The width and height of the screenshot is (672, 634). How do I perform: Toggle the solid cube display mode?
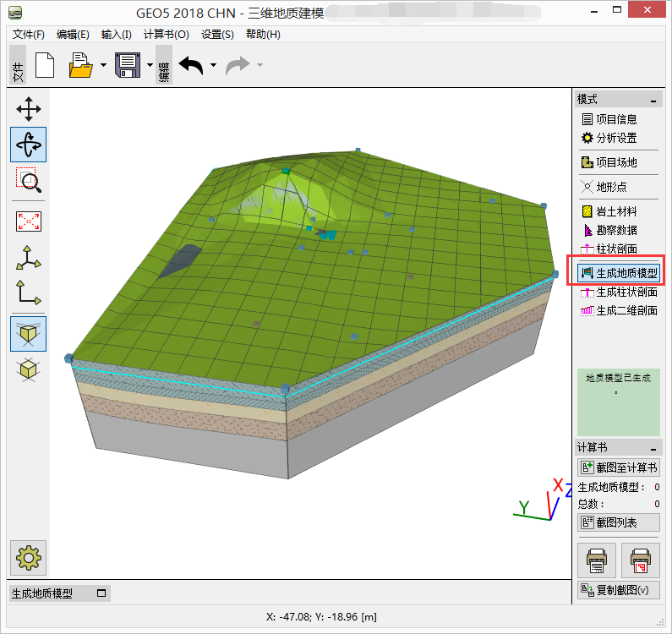click(x=29, y=333)
